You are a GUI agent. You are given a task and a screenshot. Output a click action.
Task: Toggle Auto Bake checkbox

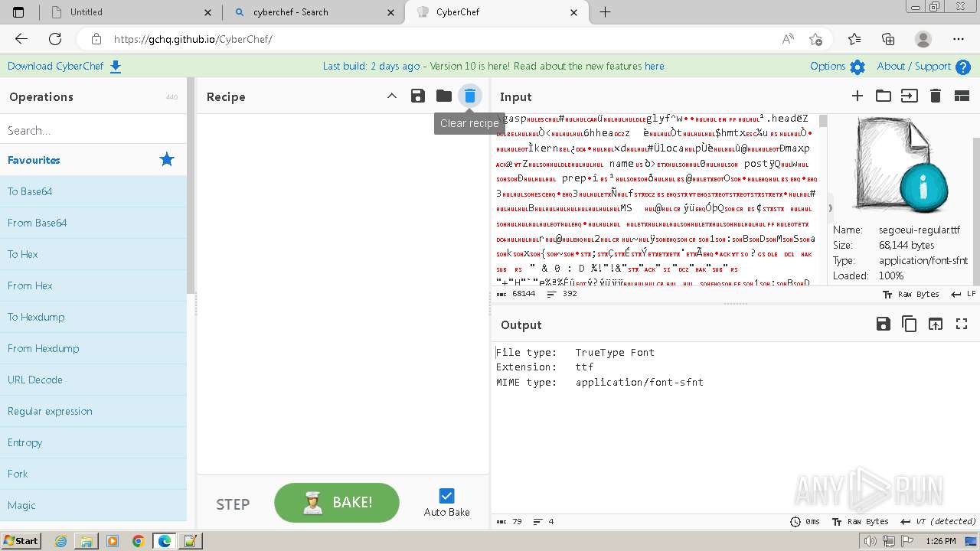(x=447, y=496)
